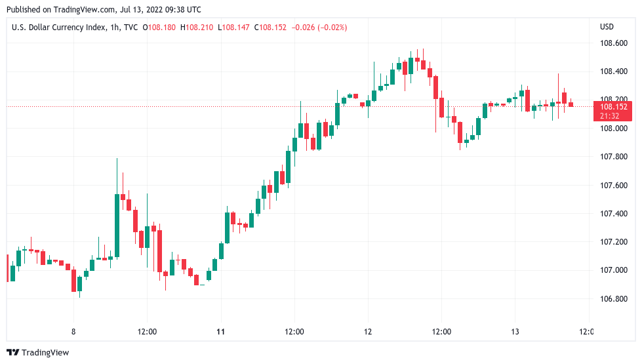Select the 108.000 price scale level

(614, 129)
